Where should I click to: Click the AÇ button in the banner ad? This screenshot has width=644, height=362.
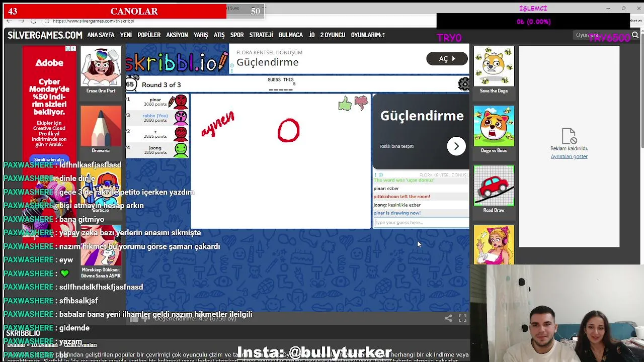[x=447, y=59]
